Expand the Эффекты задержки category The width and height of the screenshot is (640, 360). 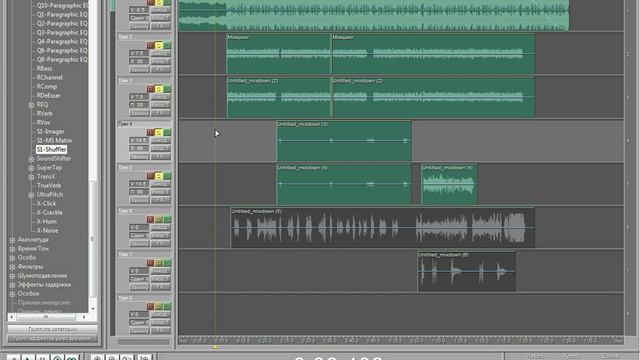pos(12,285)
